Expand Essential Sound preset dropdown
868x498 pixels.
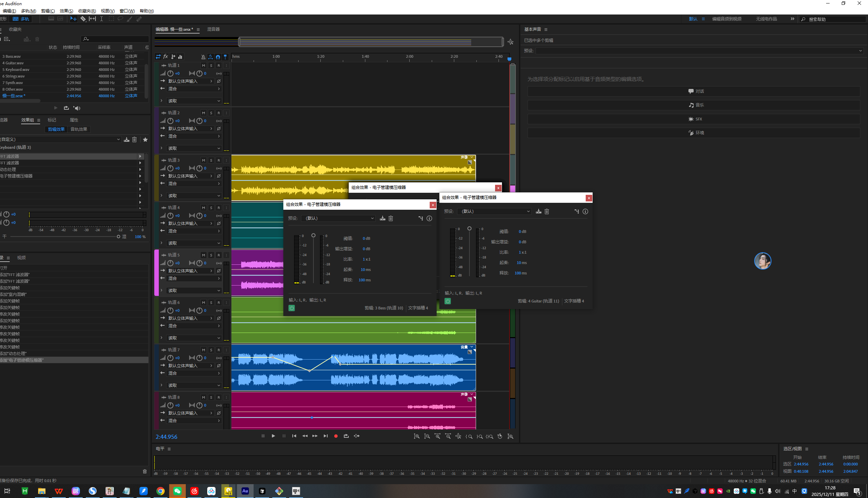[x=699, y=51]
